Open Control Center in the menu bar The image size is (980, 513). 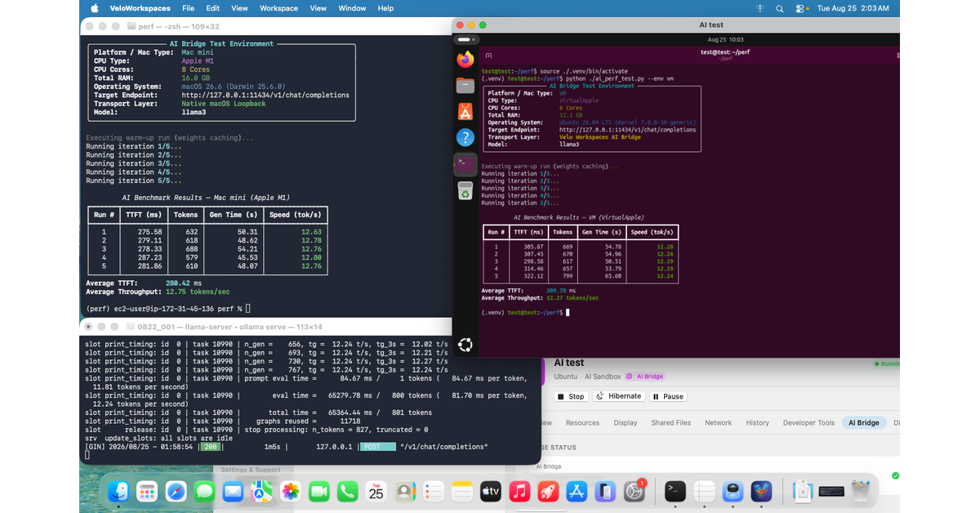pyautogui.click(x=800, y=8)
